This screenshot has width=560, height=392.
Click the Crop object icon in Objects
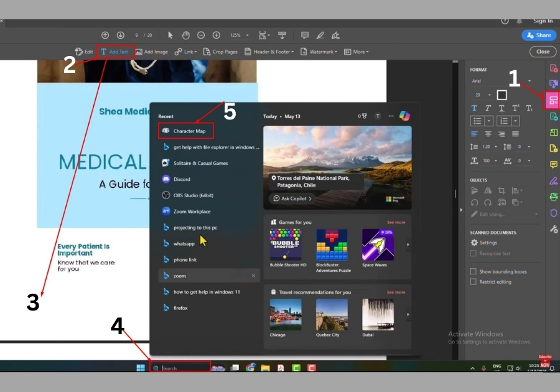coord(502,190)
